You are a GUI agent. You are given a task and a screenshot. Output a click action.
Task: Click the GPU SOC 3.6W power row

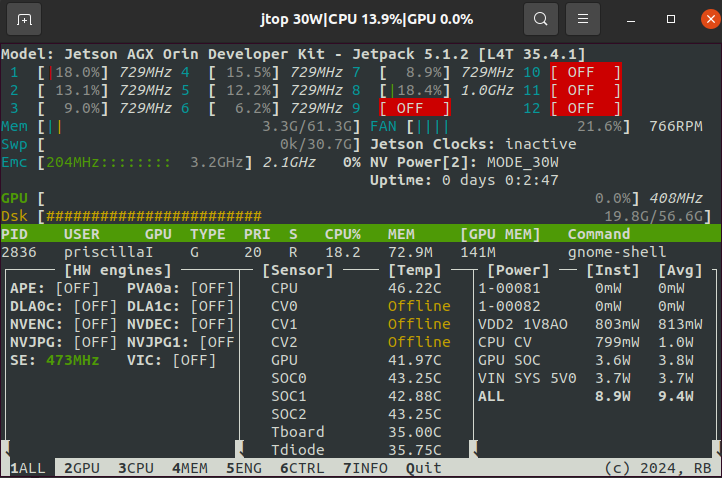(x=586, y=360)
